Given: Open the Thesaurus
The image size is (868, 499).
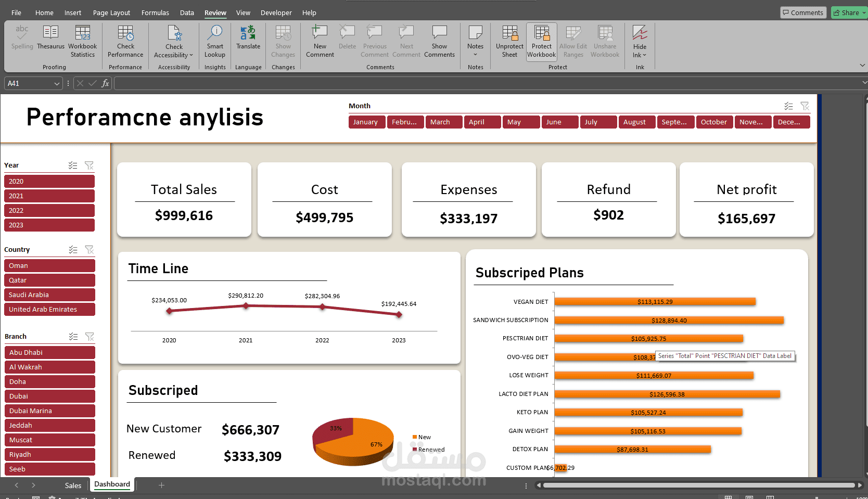Looking at the screenshot, I should tap(50, 41).
